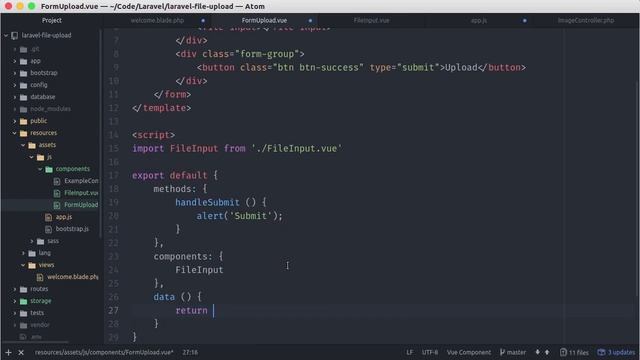Screen dimensions: 640x360
Task: Collapse the resources folder chevron
Action: point(15,133)
